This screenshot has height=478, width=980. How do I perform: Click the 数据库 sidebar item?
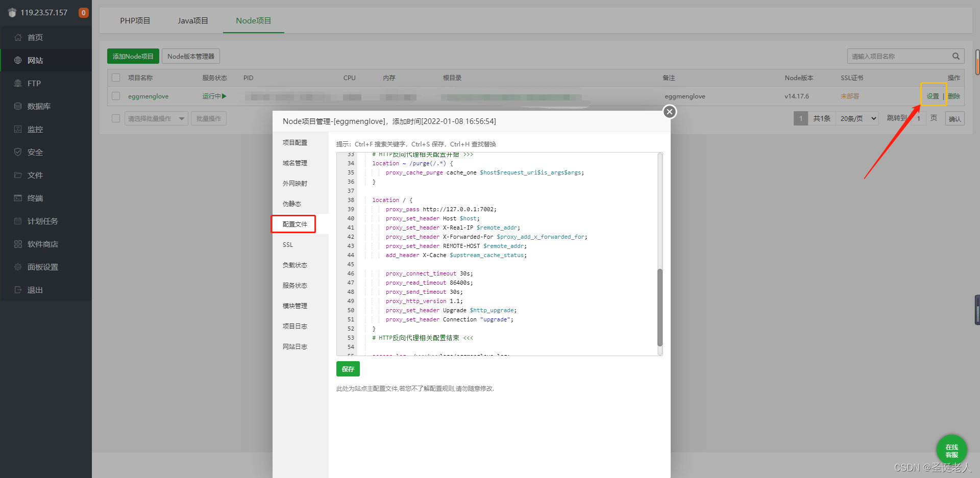pyautogui.click(x=46, y=106)
